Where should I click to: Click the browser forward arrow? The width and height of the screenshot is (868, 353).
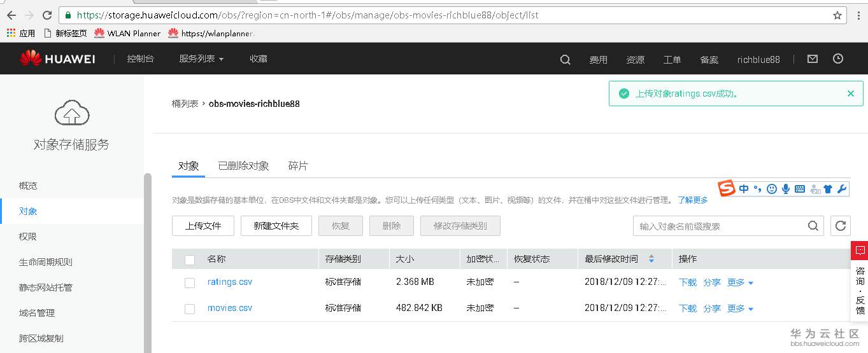point(29,15)
